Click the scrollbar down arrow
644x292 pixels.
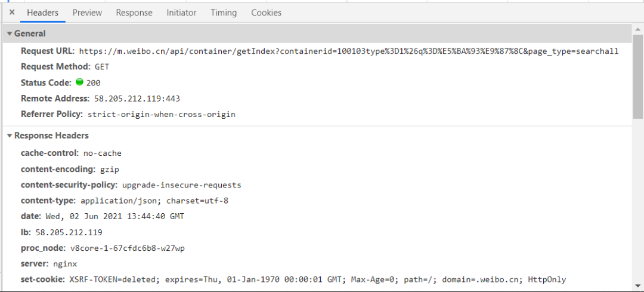point(638,285)
